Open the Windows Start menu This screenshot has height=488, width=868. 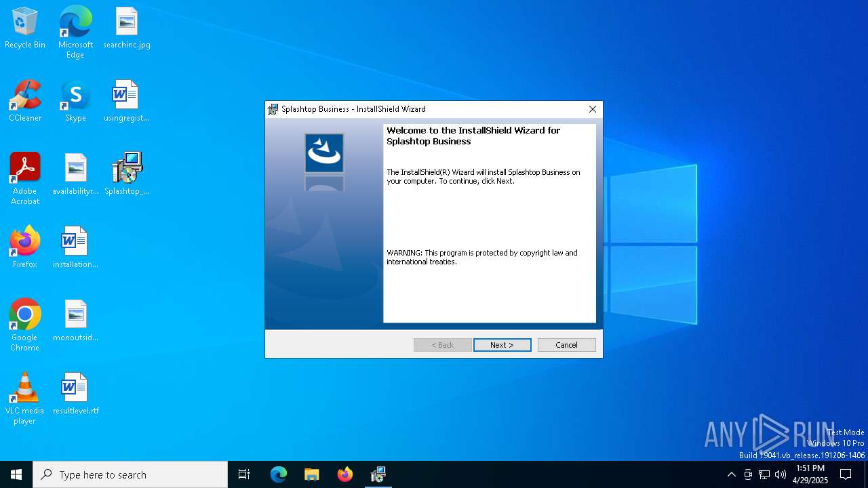coord(16,474)
